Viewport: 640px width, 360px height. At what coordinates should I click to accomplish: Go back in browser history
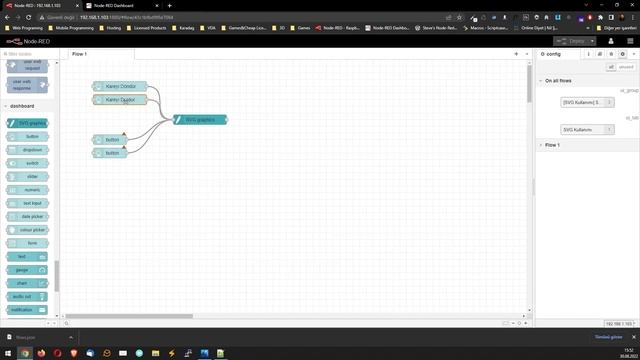pos(7,18)
